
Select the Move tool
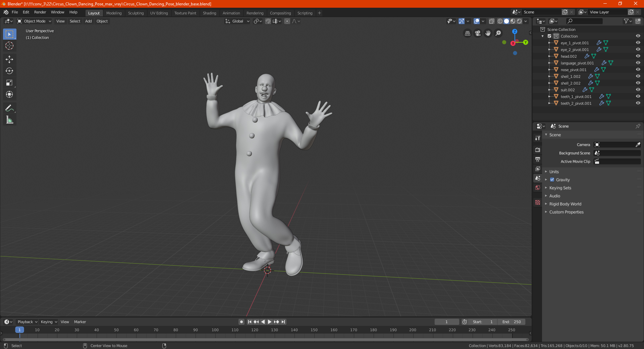tap(9, 59)
